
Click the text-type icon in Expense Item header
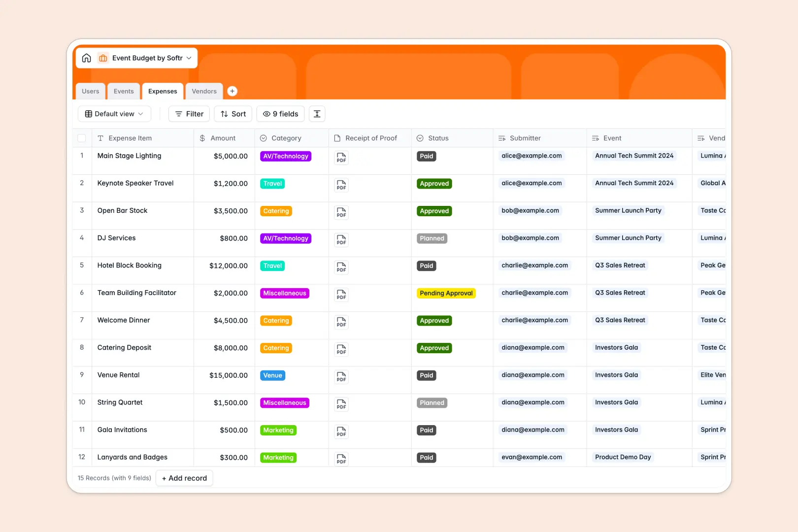(x=100, y=138)
